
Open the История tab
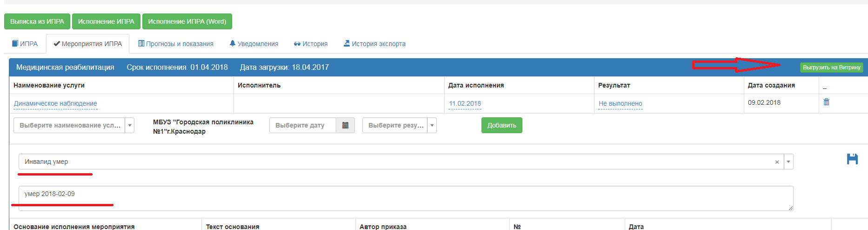click(311, 44)
